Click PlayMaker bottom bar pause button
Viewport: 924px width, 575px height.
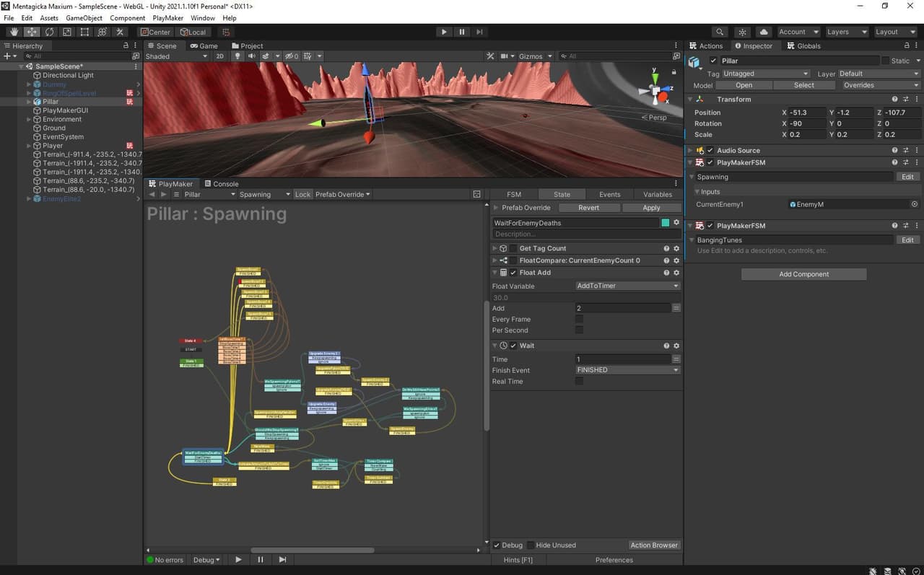tap(261, 560)
